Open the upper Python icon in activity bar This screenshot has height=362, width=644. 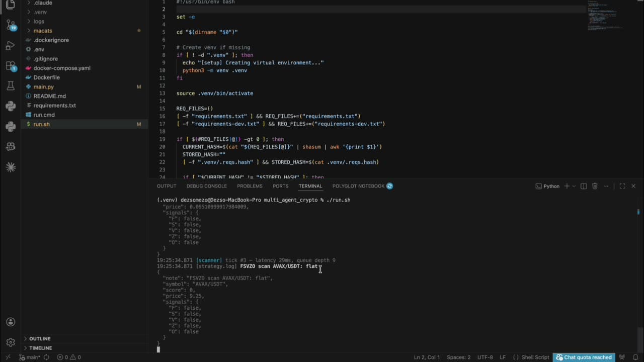pyautogui.click(x=10, y=106)
